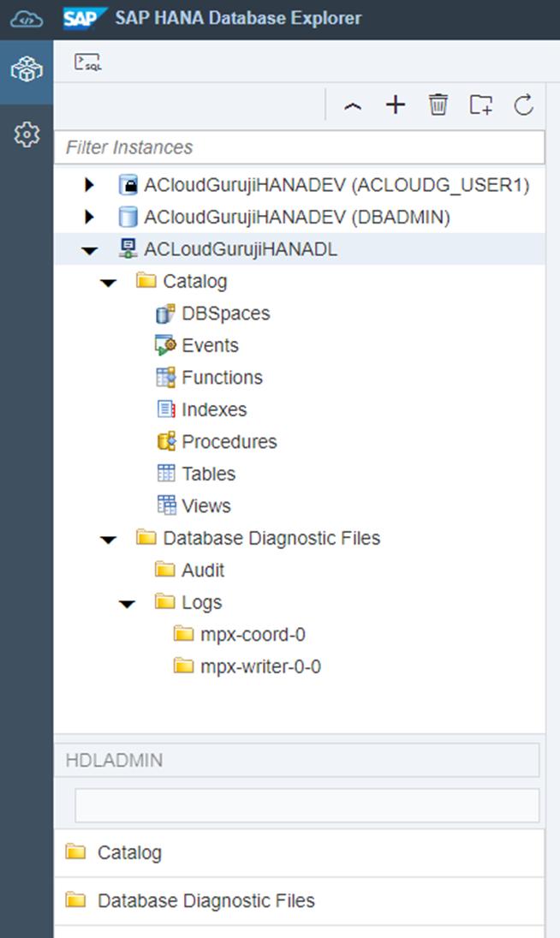Click the add instance plus icon
560x938 pixels.
(x=395, y=105)
